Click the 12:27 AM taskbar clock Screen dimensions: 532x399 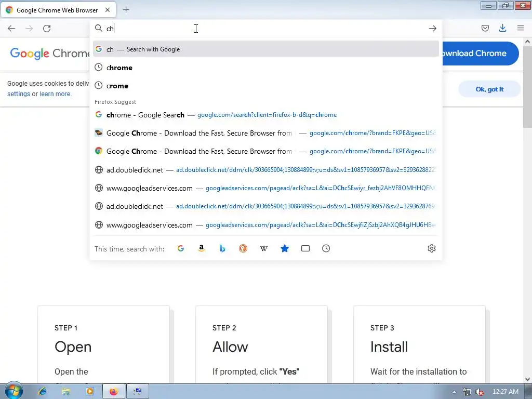[505, 392]
